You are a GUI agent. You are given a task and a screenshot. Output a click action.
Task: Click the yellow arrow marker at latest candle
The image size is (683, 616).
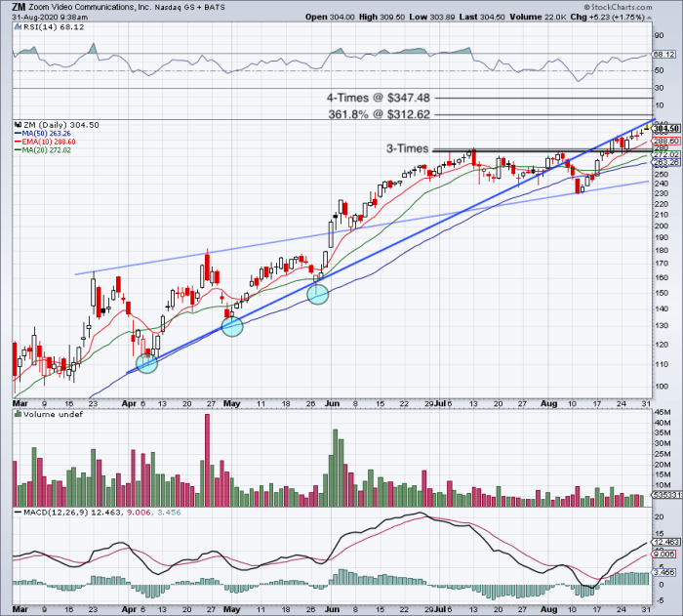click(647, 127)
